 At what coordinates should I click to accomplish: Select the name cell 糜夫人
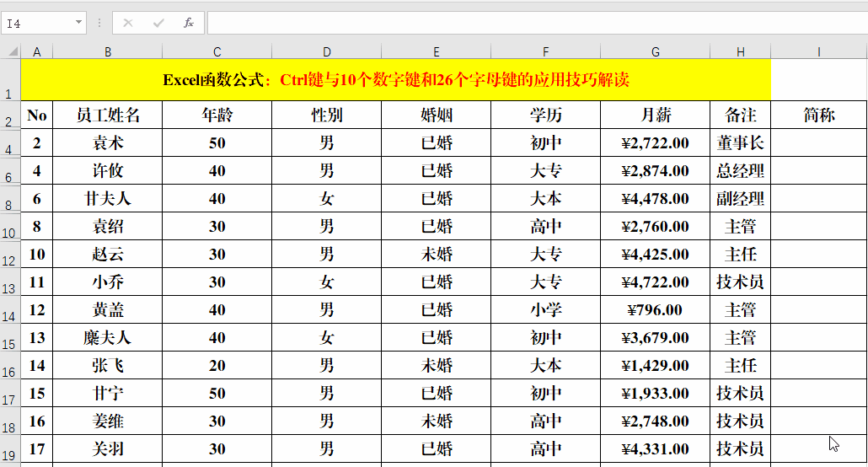coord(107,337)
